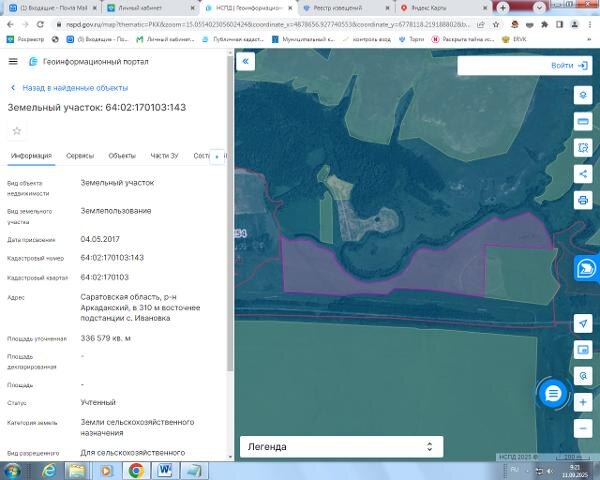Share the current map view
Image resolution: width=600 pixels, height=480 pixels.
[x=583, y=174]
